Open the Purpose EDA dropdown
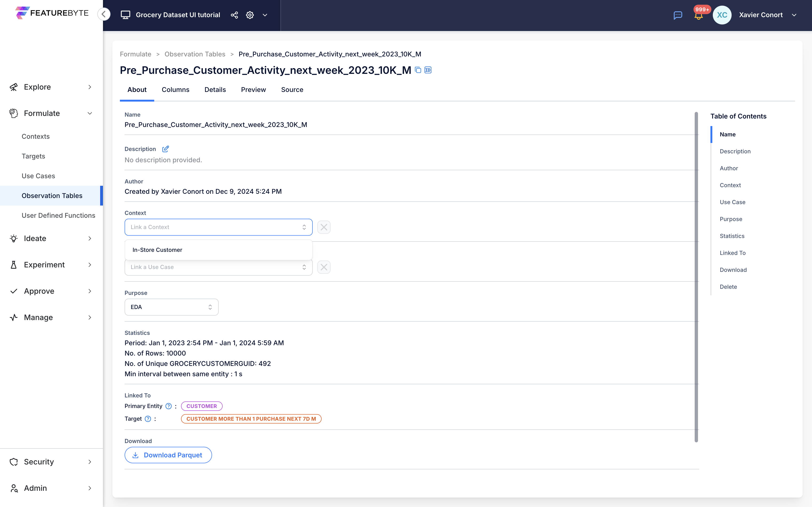This screenshot has width=812, height=507. 171,307
